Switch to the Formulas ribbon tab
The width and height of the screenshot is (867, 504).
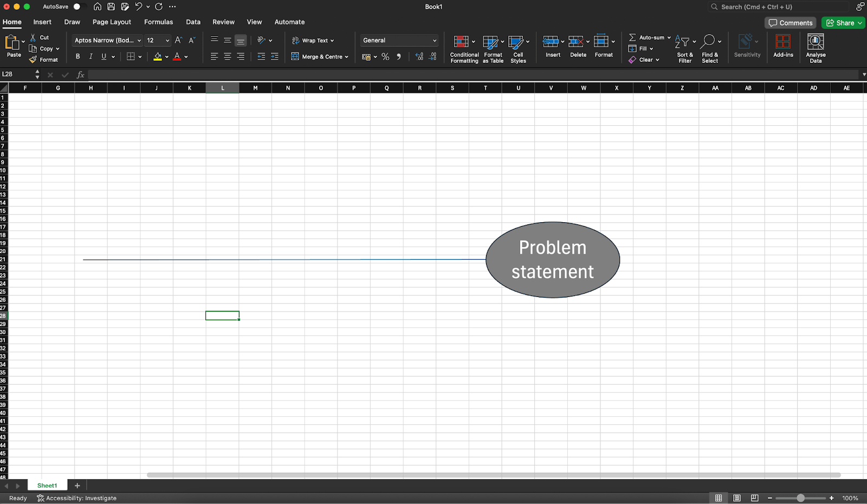pos(158,22)
